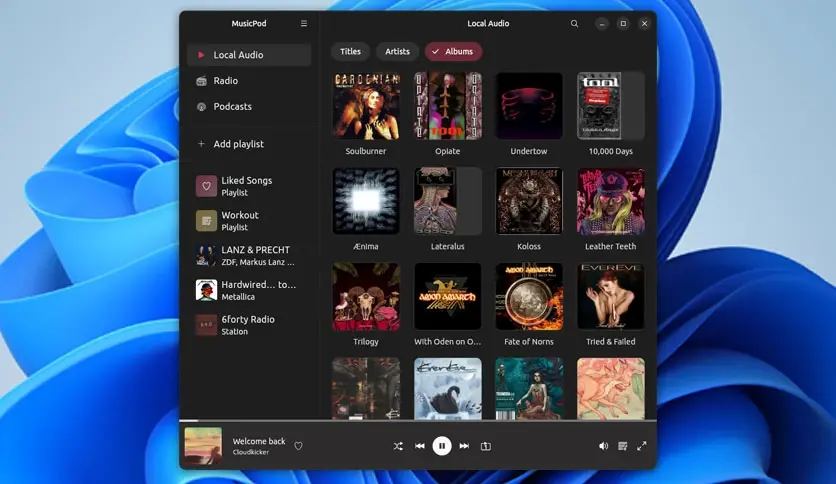Click the Radio icon in the sidebar
The width and height of the screenshot is (836, 484).
pos(202,81)
